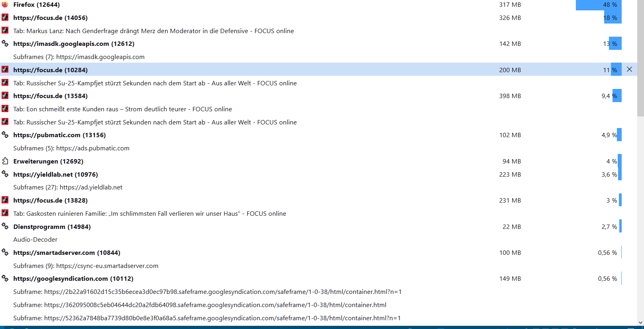This screenshot has width=644, height=329.
Task: Select the https://focus.de (14056) process name
Action: 51,18
